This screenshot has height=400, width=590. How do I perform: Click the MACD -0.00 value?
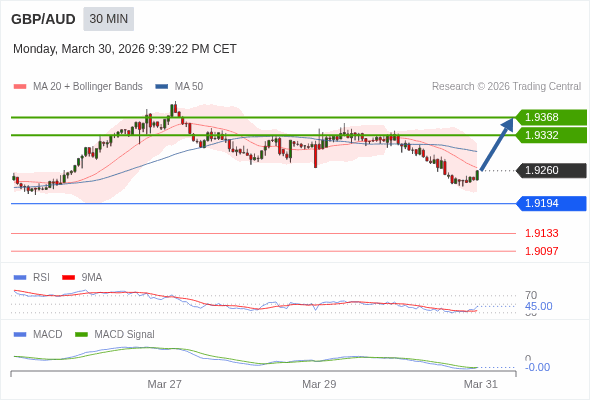[x=537, y=367]
